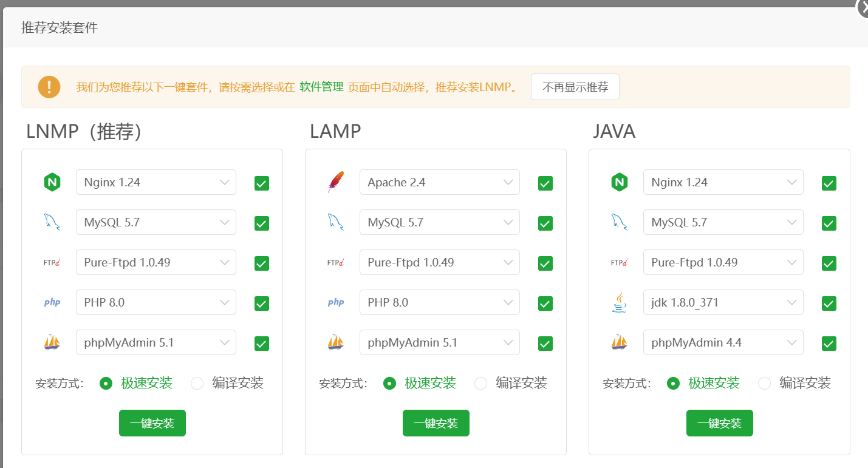Click the LAMP heading text
This screenshot has width=868, height=468.
pyautogui.click(x=335, y=131)
